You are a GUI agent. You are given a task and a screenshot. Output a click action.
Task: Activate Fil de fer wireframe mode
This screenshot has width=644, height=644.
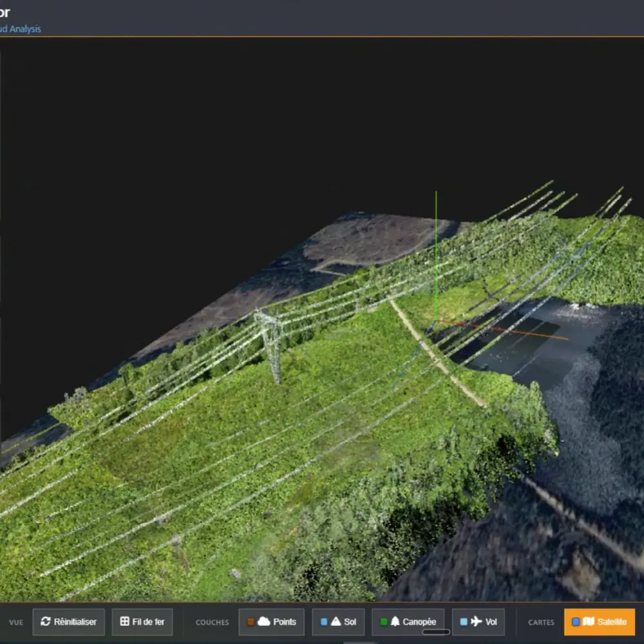142,622
